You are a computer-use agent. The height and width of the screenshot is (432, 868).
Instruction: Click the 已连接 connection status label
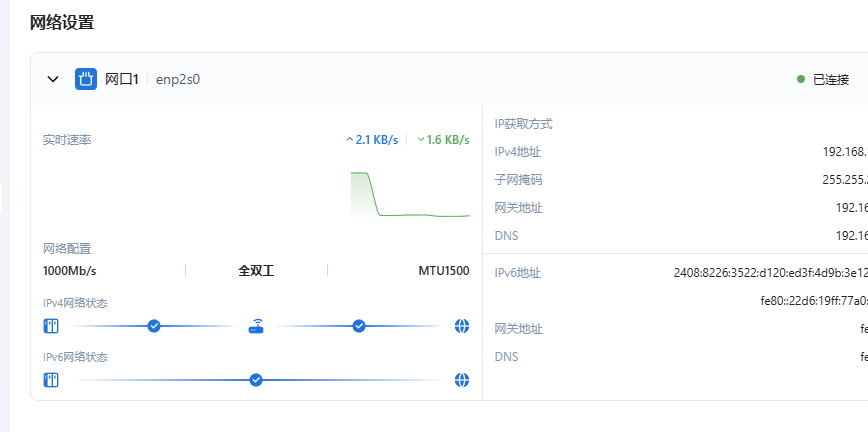pyautogui.click(x=830, y=79)
